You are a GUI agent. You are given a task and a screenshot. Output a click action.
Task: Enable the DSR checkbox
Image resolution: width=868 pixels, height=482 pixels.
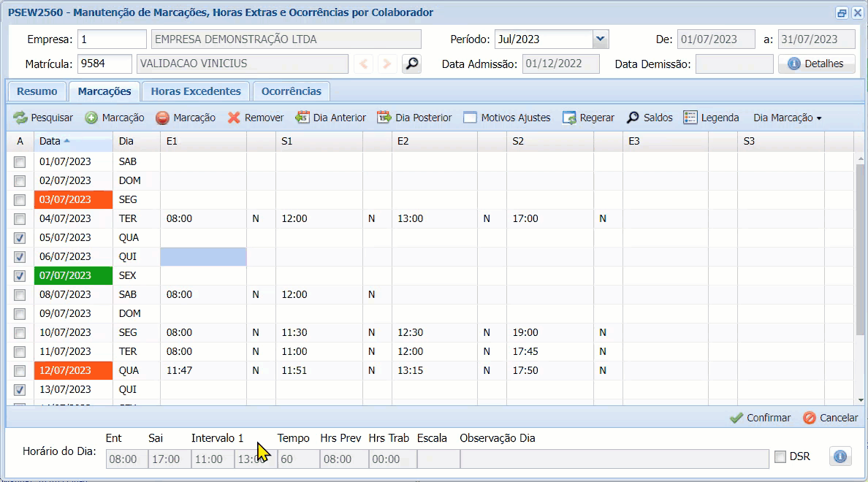pyautogui.click(x=780, y=457)
